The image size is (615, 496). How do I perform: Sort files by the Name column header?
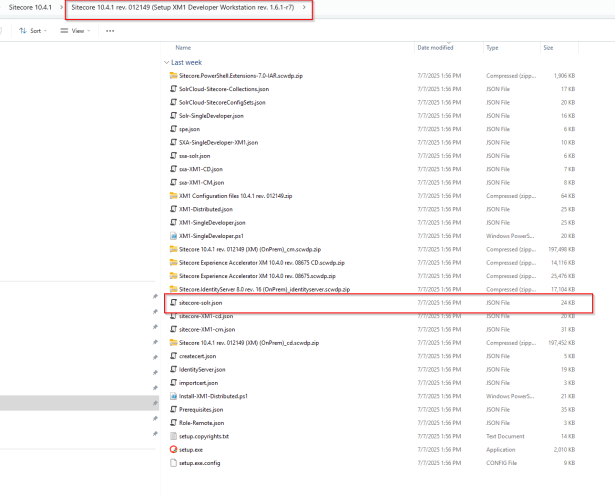[183, 47]
